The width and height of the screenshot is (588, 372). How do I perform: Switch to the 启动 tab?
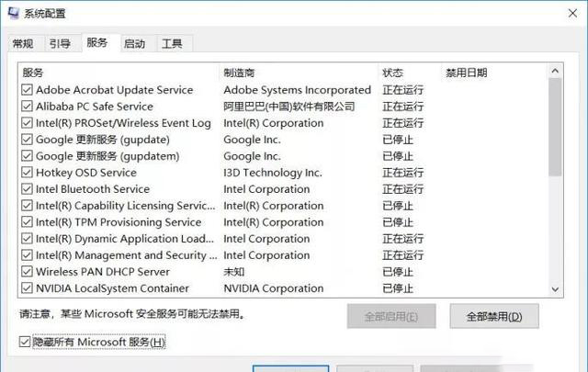coord(134,43)
